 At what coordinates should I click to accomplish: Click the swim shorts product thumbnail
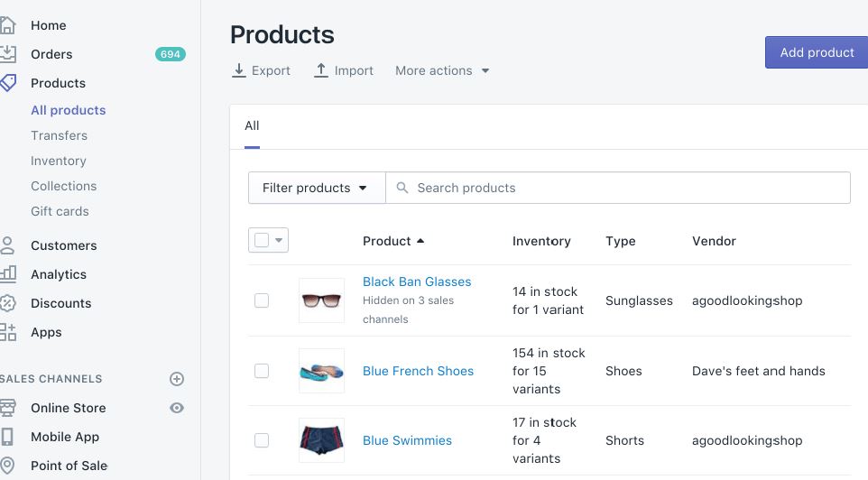pyautogui.click(x=321, y=440)
